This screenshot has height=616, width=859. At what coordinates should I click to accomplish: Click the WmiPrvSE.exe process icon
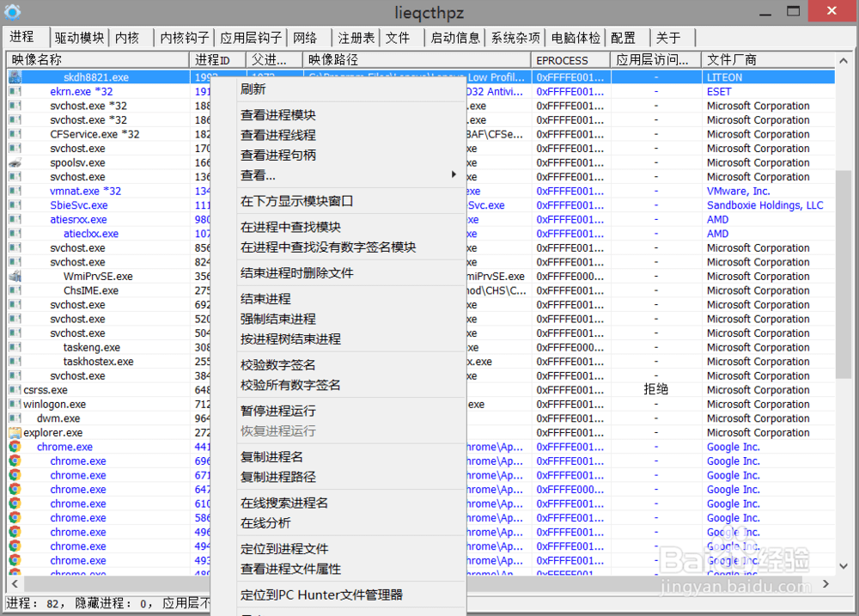point(15,277)
